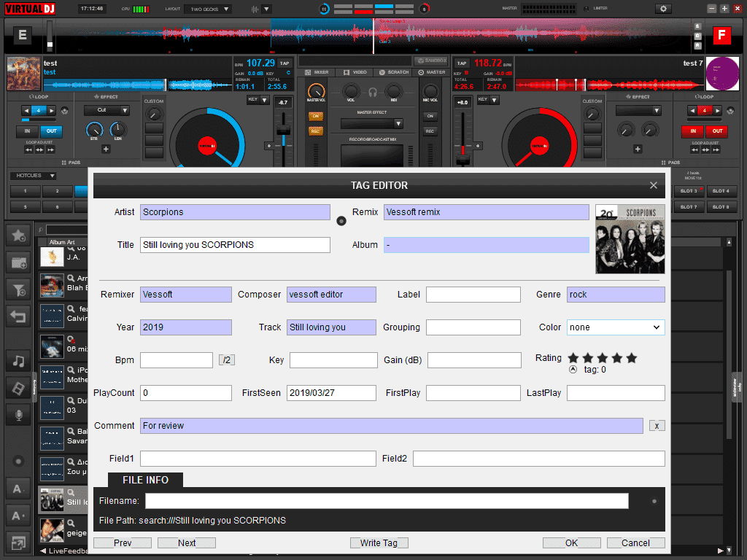Toggle the right deck loop IN button
Screen dimensions: 747x560
click(693, 131)
